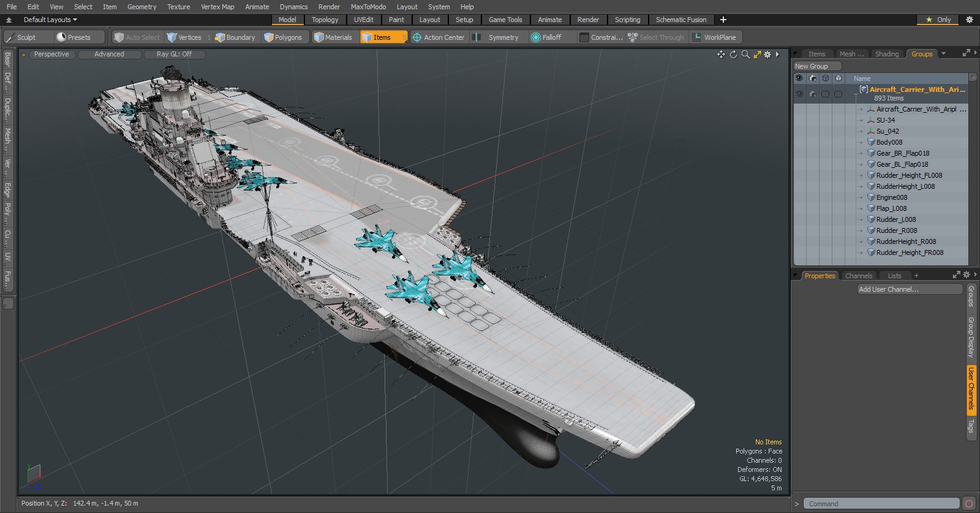Click the record button beside Command field
Image resolution: width=980 pixels, height=513 pixels.
(x=969, y=504)
